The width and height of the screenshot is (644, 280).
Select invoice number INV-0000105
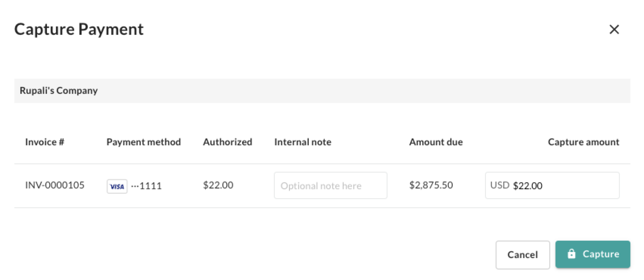[55, 185]
